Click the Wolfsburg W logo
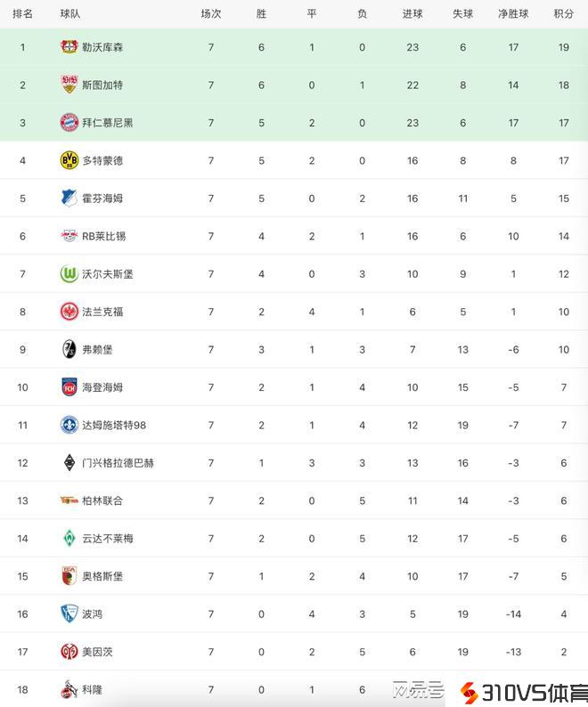This screenshot has width=588, height=707. pos(69,274)
